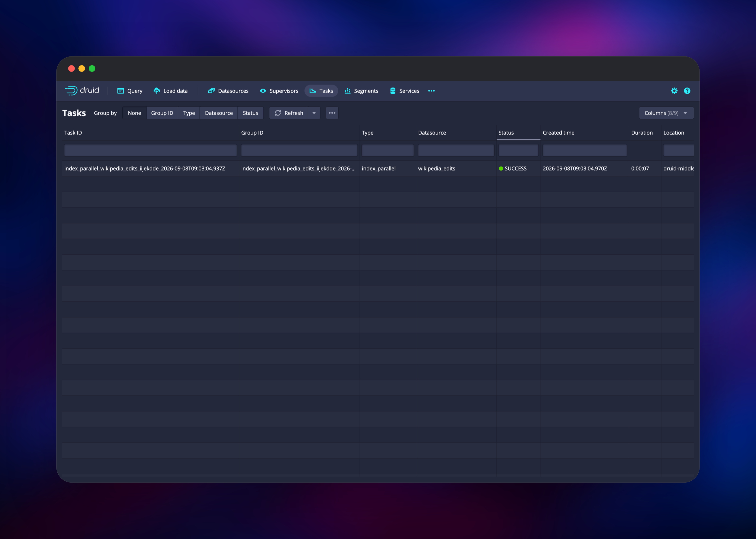Click the Refresh circular arrows icon
756x539 pixels.
click(278, 113)
